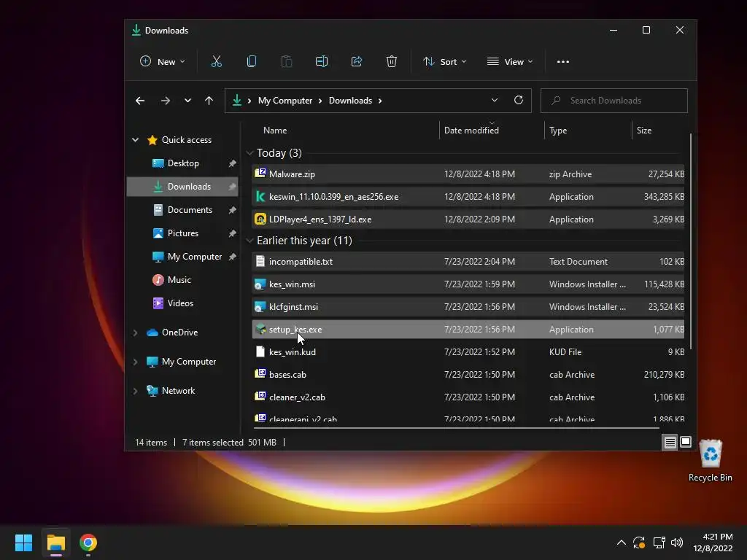The image size is (747, 560).
Task: Click the download arrow icon in address bar
Action: click(x=237, y=100)
